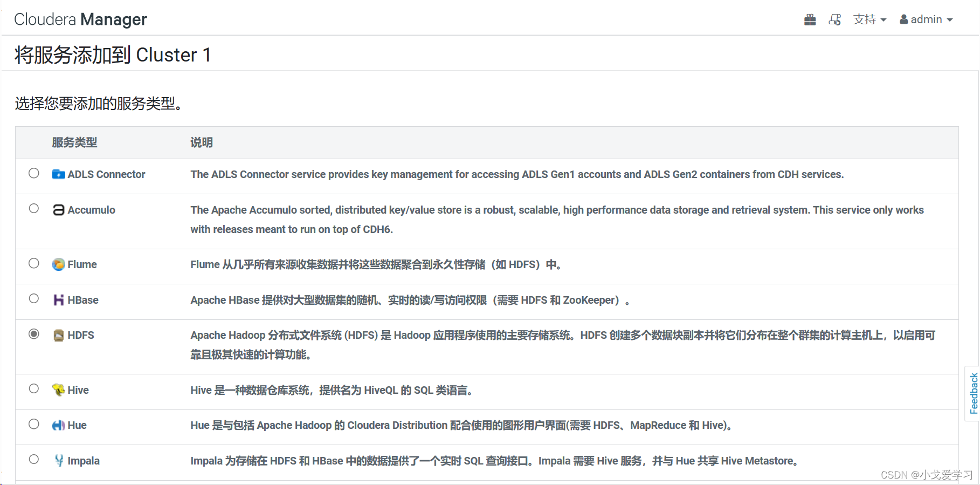Viewport: 980px width, 485px height.
Task: Click the Hive bee icon
Action: click(x=59, y=390)
